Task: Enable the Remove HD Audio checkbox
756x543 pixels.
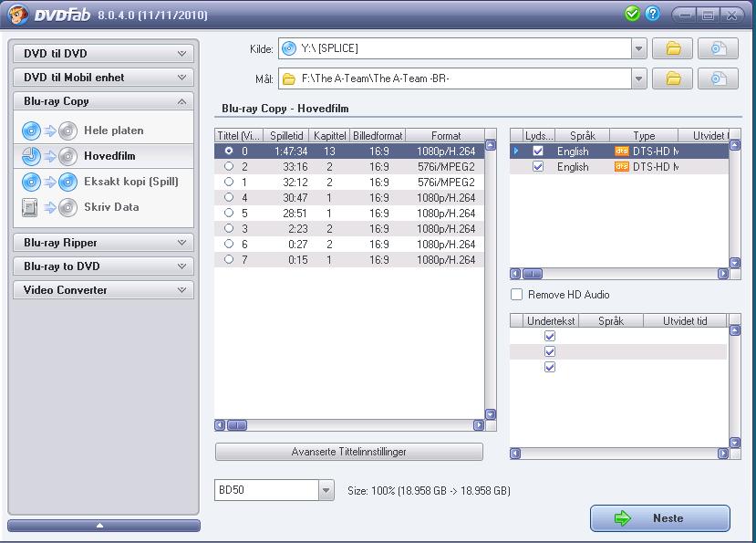Action: coord(516,295)
